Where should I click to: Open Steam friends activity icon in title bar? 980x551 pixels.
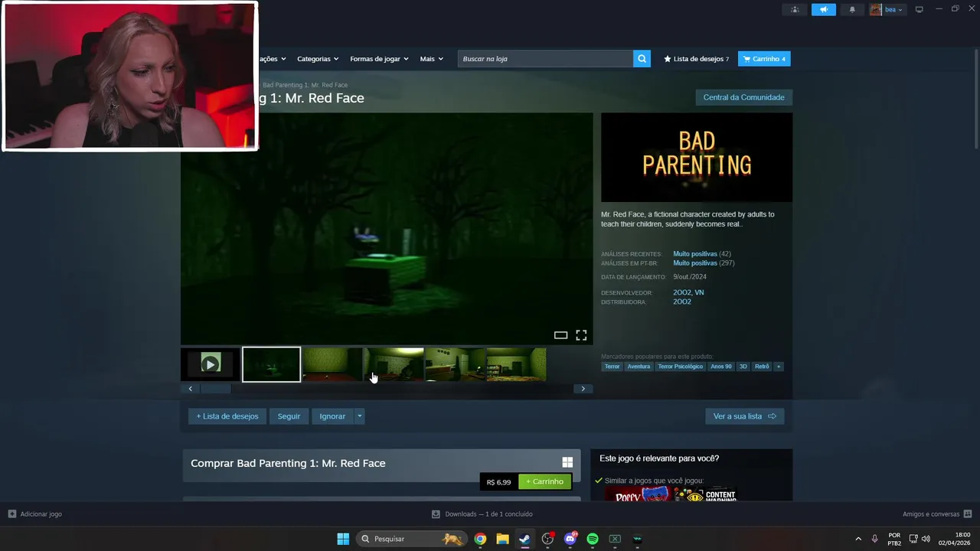click(x=794, y=10)
